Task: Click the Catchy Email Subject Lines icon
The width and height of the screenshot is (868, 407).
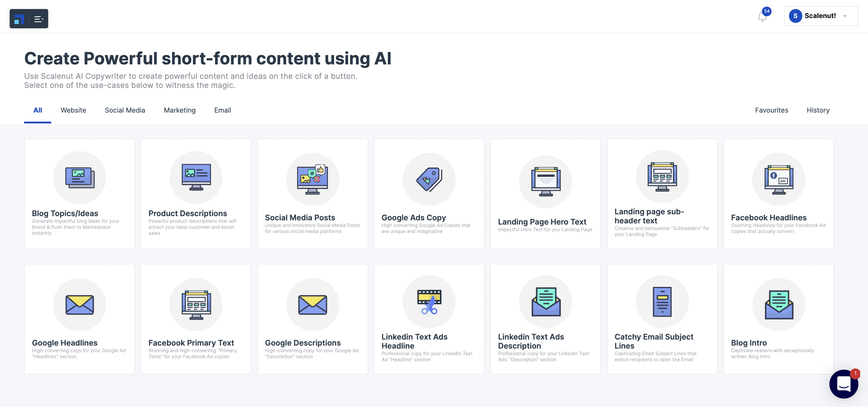Action: tap(662, 302)
